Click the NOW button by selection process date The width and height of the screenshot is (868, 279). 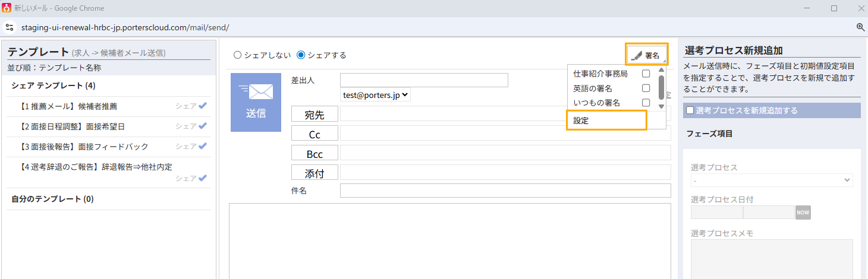(803, 213)
